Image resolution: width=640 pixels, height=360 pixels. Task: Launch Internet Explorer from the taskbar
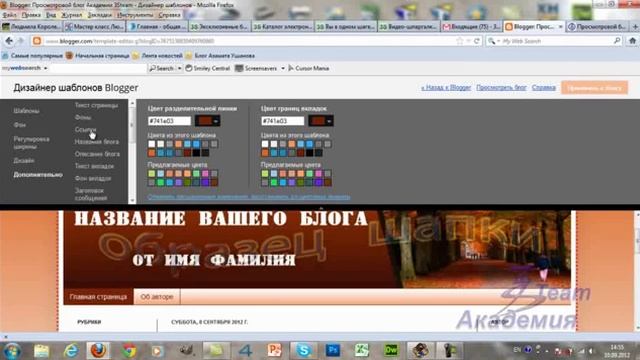[71, 351]
